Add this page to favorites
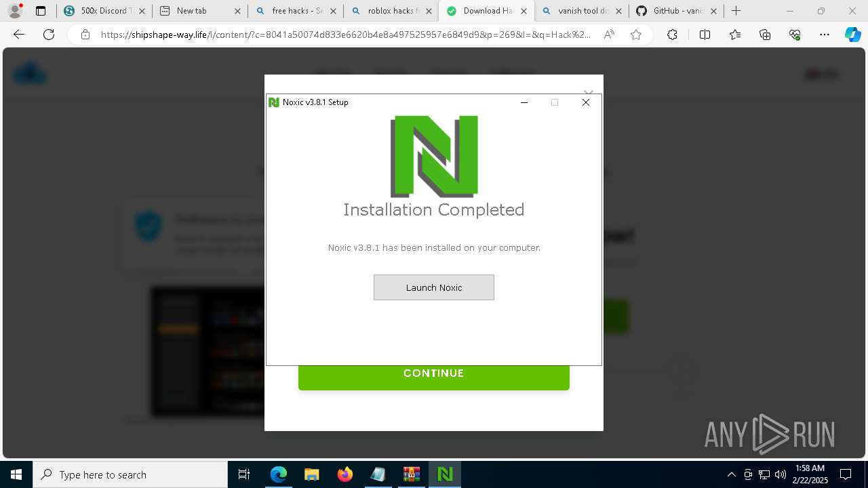Screen dimensions: 868x488 (636, 35)
